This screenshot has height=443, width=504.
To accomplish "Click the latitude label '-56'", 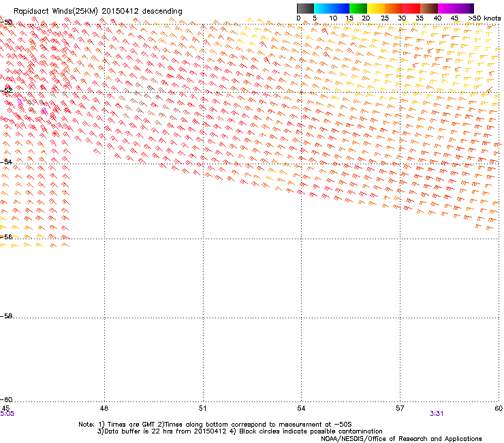I will click(x=6, y=236).
